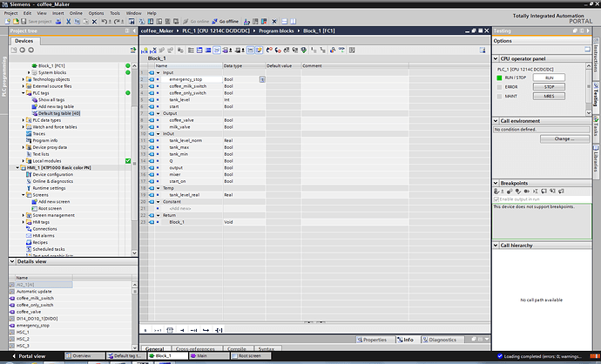Open the Tools menu
The width and height of the screenshot is (601, 364).
[x=115, y=13]
